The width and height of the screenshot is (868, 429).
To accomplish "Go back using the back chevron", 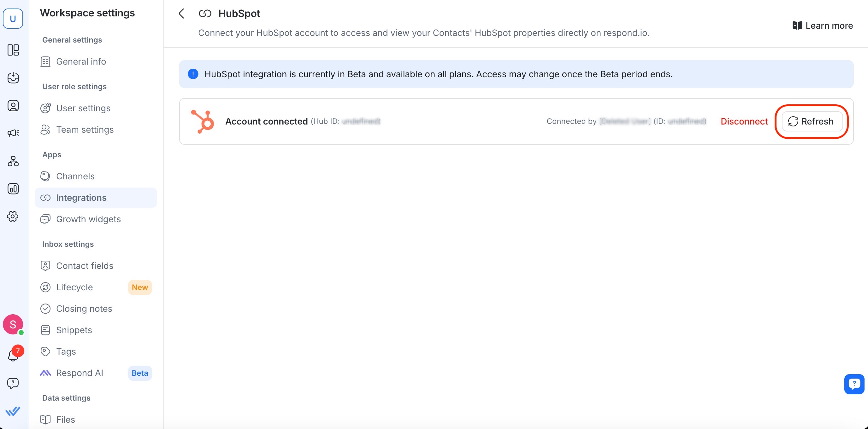I will coord(182,14).
